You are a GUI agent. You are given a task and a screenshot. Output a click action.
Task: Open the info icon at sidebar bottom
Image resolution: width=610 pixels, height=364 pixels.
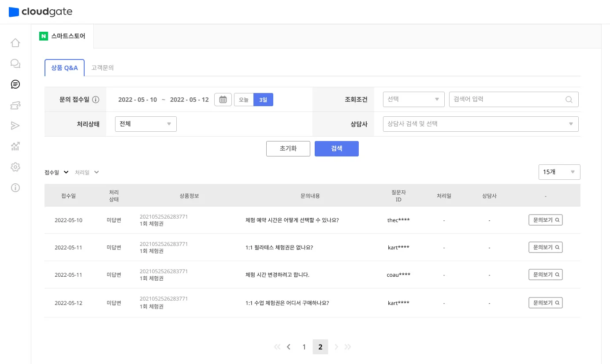point(15,188)
